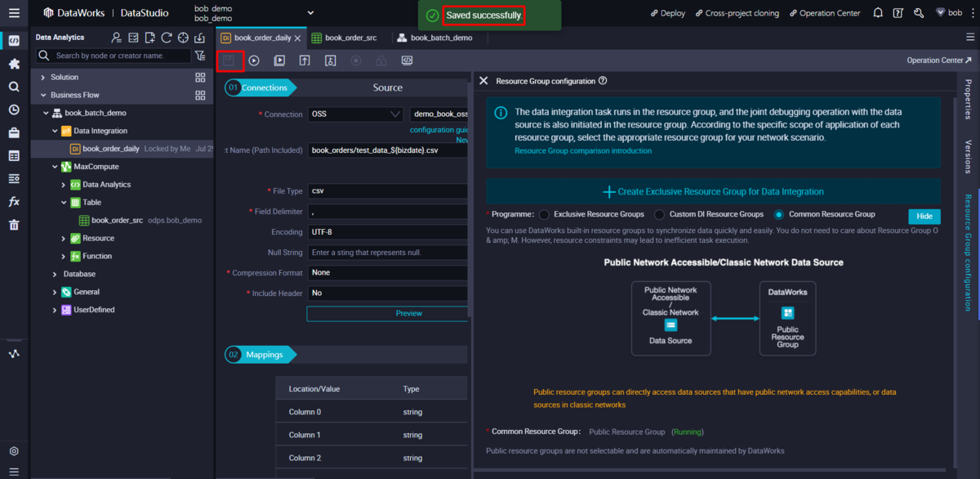This screenshot has height=479, width=980.
Task: Open the Business Flow grid view icon
Action: (x=200, y=95)
